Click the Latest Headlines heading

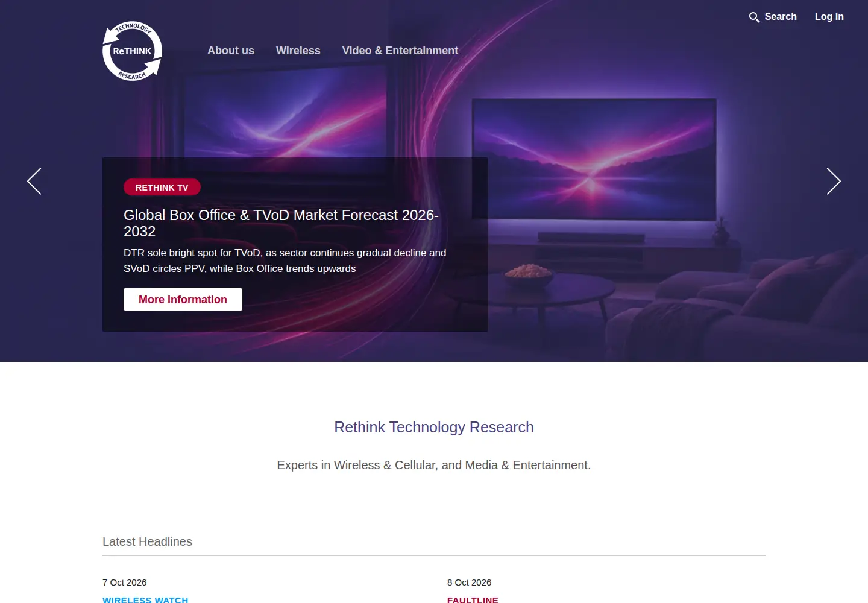[x=147, y=541]
